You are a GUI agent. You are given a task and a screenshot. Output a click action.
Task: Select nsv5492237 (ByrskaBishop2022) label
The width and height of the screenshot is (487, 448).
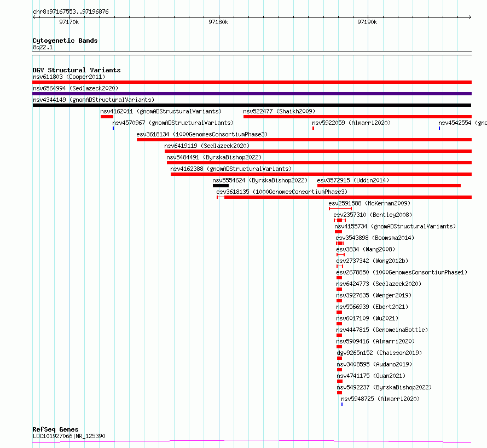(384, 387)
